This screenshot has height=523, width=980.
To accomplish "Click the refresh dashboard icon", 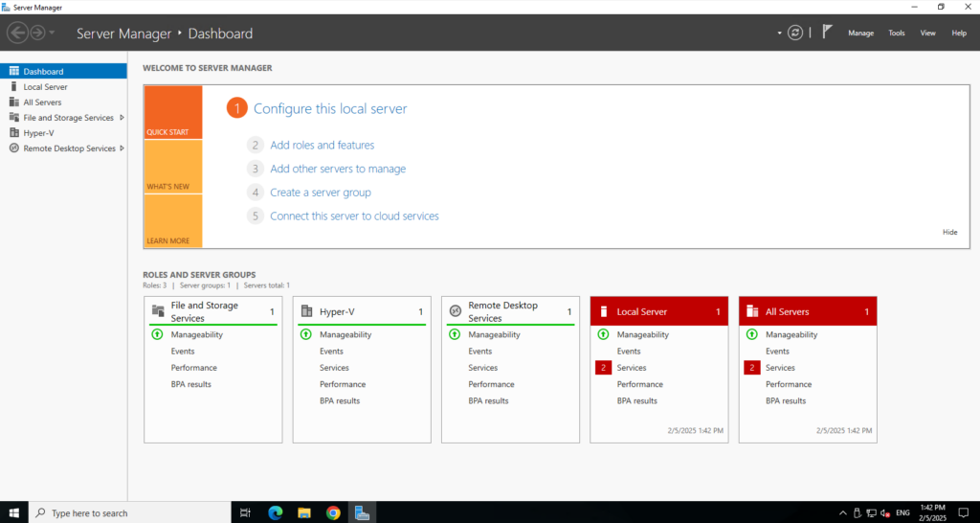I will pyautogui.click(x=795, y=33).
